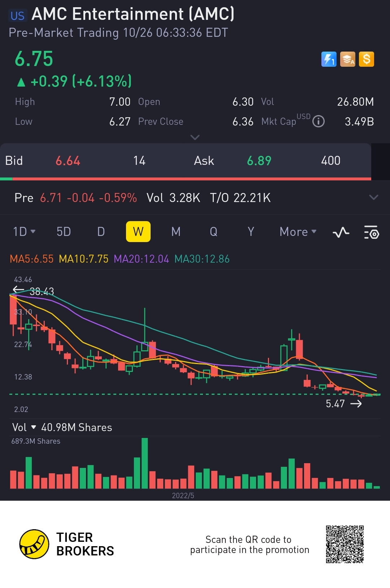The height and width of the screenshot is (588, 390).
Task: Open the chart settings icon
Action: click(x=371, y=232)
